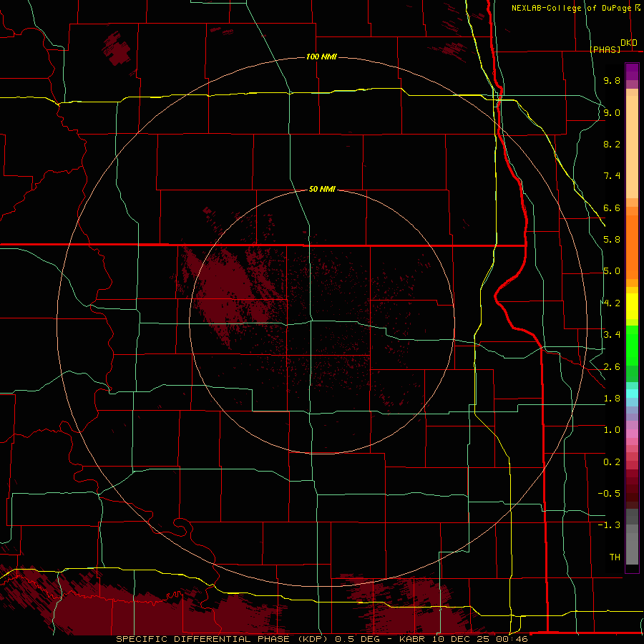Click the DKD units label above the color scale
Viewport: 644px width, 644px height.
629,42
